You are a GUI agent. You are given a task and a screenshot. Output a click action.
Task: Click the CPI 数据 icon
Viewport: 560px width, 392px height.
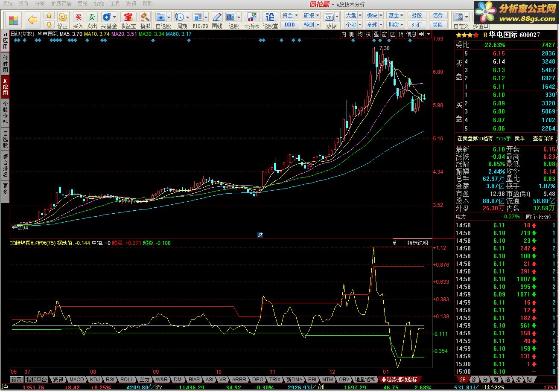coord(330,17)
